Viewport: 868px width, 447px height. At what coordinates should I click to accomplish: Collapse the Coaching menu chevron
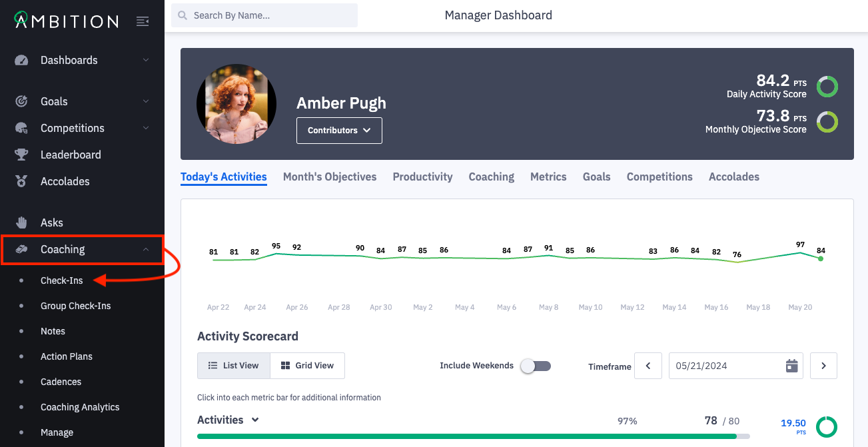(146, 249)
